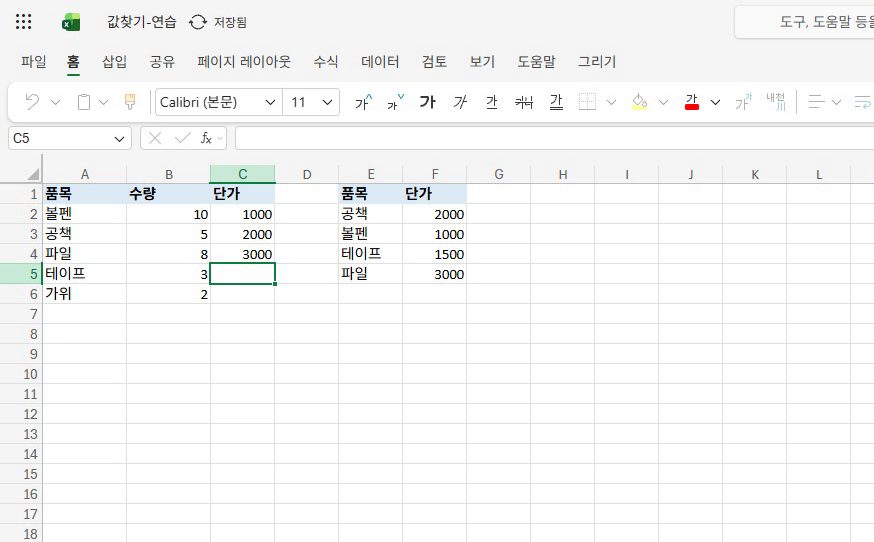The image size is (874, 542).
Task: Select the Format Painter brush
Action: point(130,102)
